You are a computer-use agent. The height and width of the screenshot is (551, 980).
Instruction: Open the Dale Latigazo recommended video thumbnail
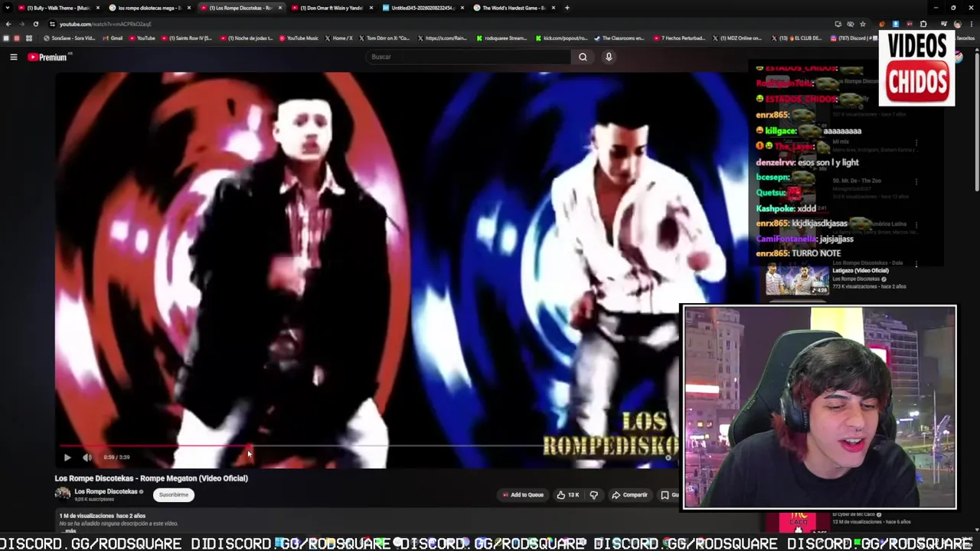[x=797, y=280]
